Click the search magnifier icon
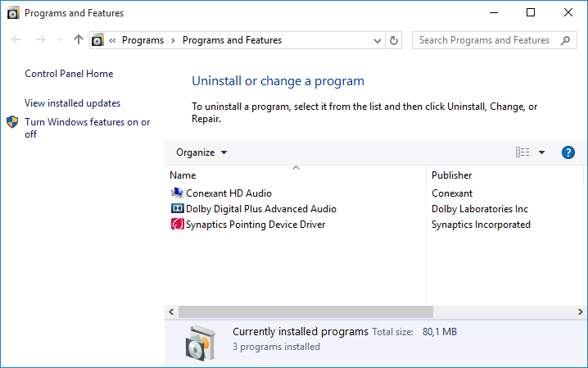 pyautogui.click(x=566, y=40)
